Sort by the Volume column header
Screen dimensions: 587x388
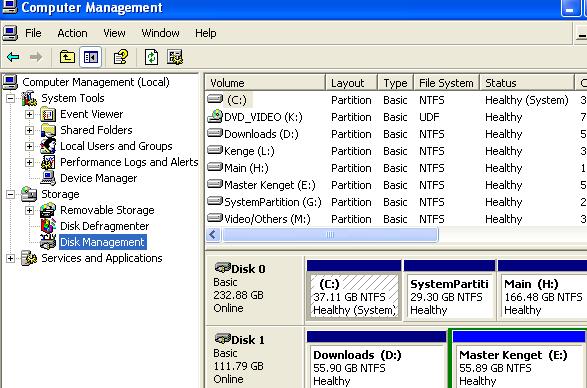point(265,83)
